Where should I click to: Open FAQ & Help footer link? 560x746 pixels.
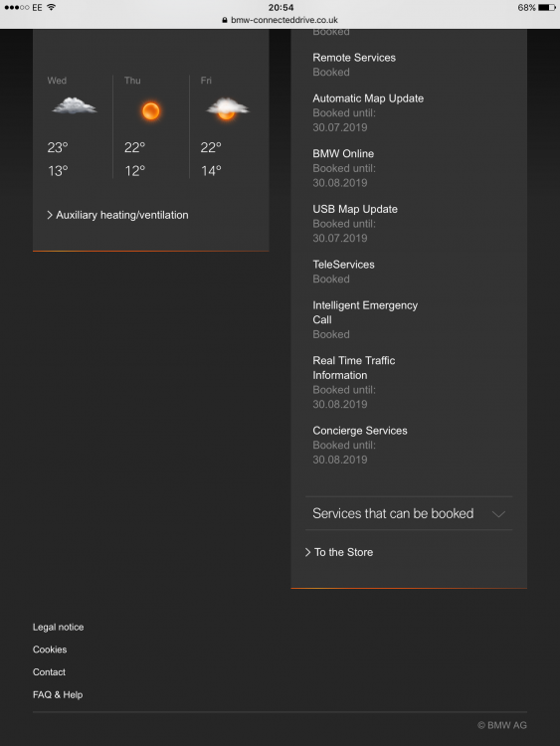[x=58, y=694]
